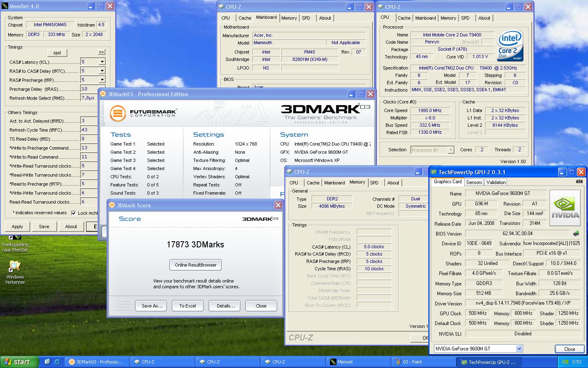Image resolution: width=588 pixels, height=368 pixels.
Task: Toggle the Lock mchbar checkbox in MemSet
Action: point(73,213)
